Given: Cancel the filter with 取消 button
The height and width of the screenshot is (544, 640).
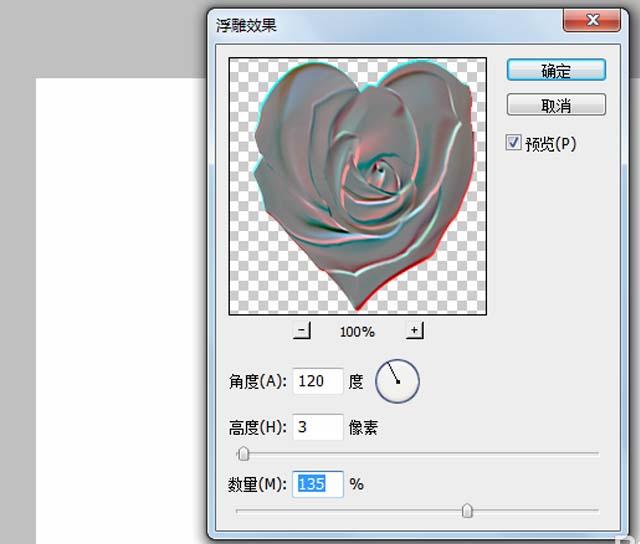Looking at the screenshot, I should click(556, 105).
